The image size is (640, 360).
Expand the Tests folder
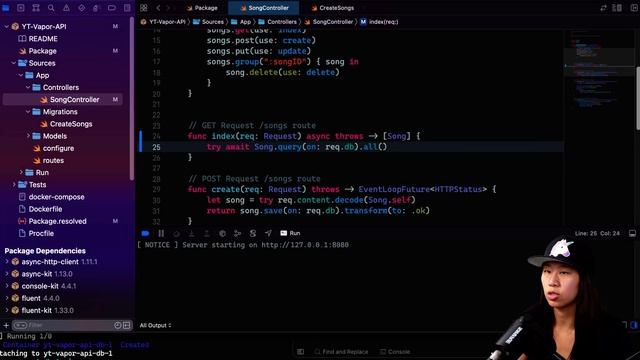tap(13, 184)
